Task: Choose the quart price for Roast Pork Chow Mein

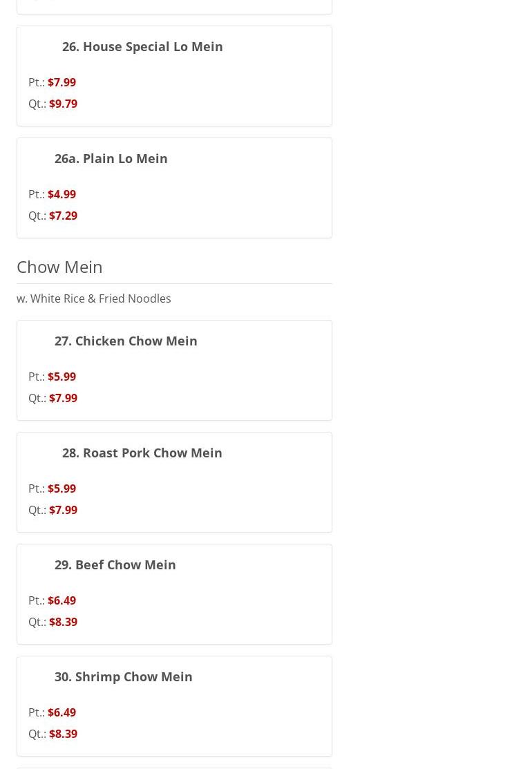Action: [63, 510]
